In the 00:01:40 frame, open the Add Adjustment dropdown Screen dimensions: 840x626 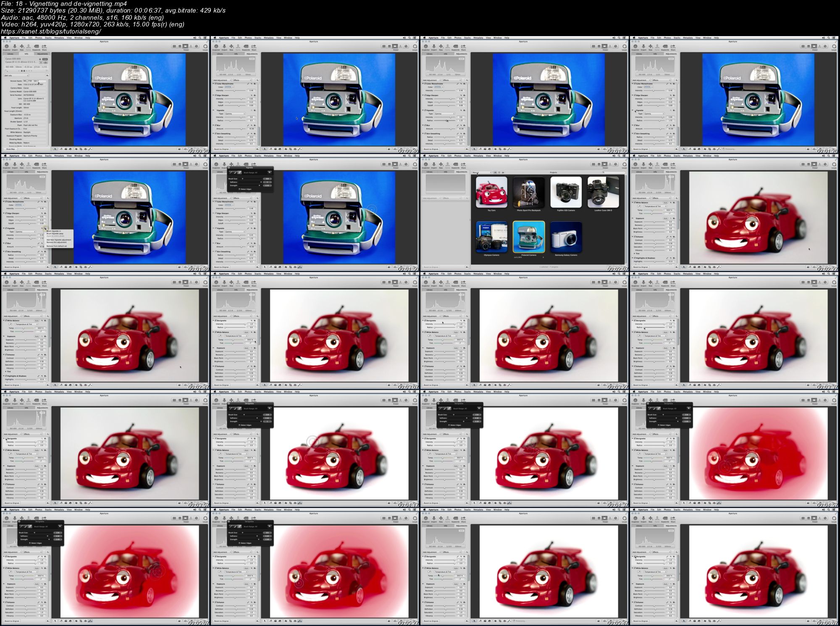[x=13, y=198]
